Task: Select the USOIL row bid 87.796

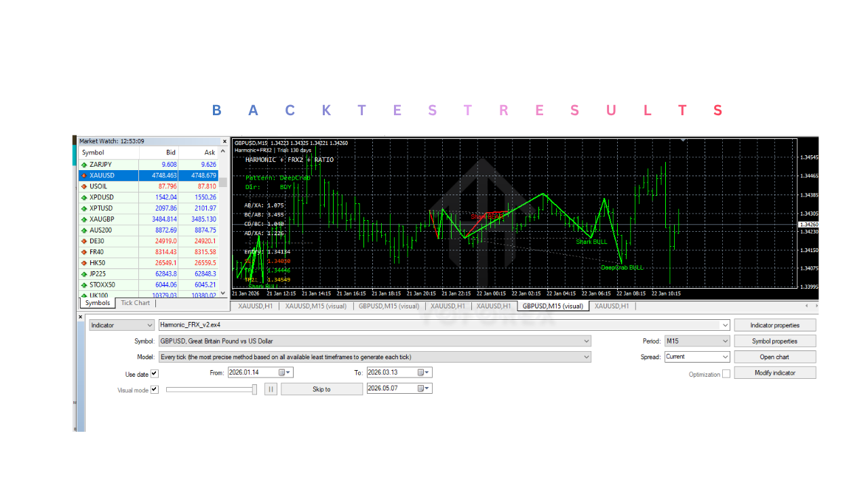Action: pyautogui.click(x=167, y=186)
